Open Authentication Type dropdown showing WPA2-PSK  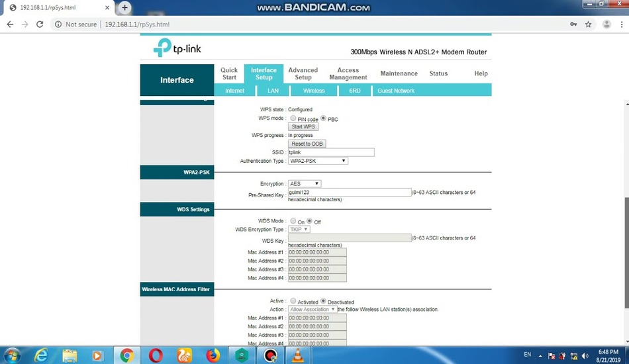click(x=318, y=161)
